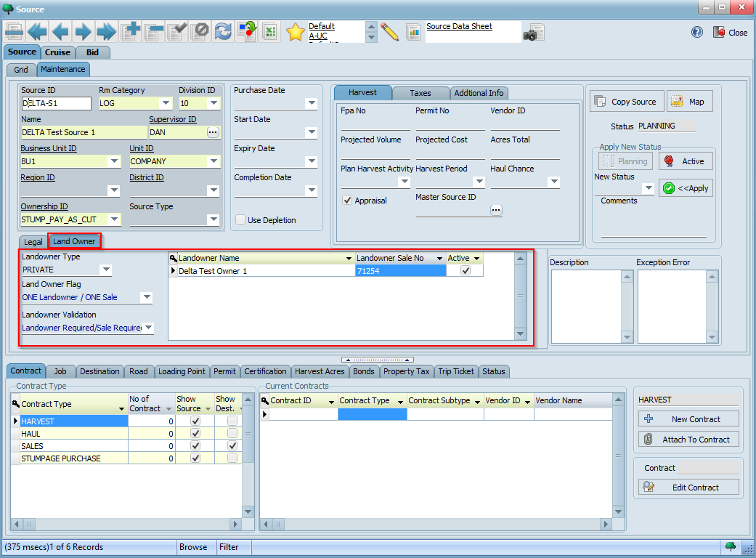The image size is (756, 558).
Task: Select the Landowner Sale No cell 71254
Action: click(401, 271)
